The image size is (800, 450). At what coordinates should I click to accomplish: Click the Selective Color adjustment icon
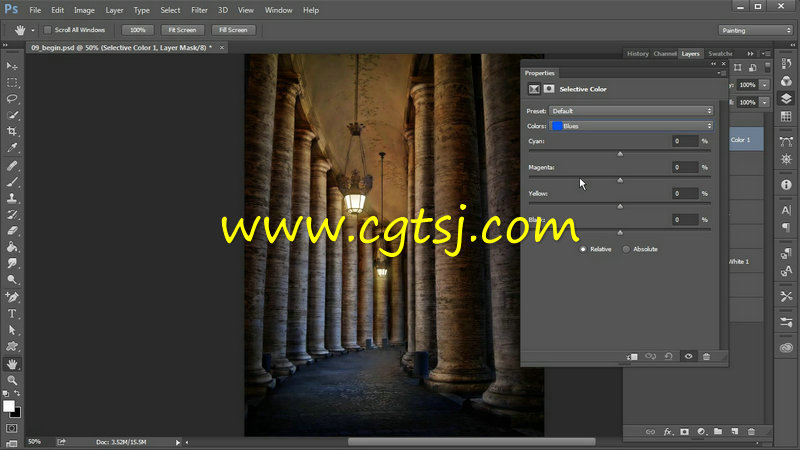click(534, 89)
